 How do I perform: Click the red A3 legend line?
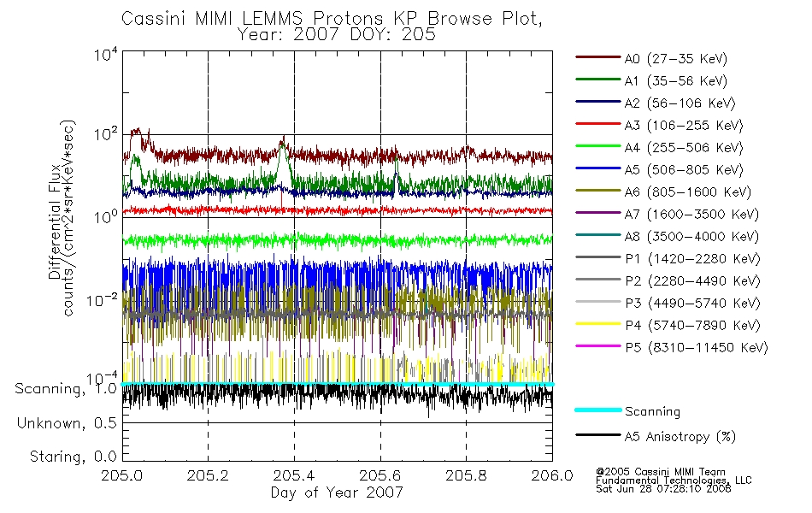point(598,124)
